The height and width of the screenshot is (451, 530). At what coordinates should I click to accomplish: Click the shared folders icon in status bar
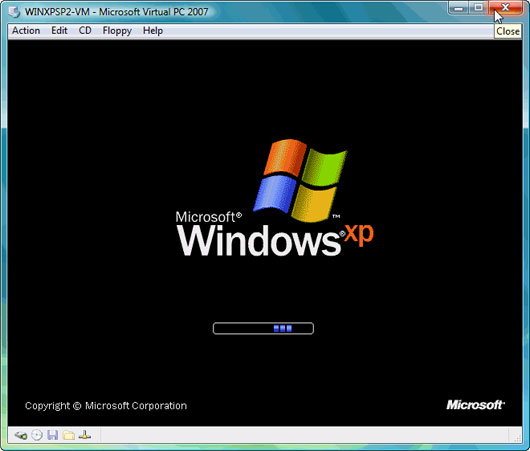coord(69,435)
